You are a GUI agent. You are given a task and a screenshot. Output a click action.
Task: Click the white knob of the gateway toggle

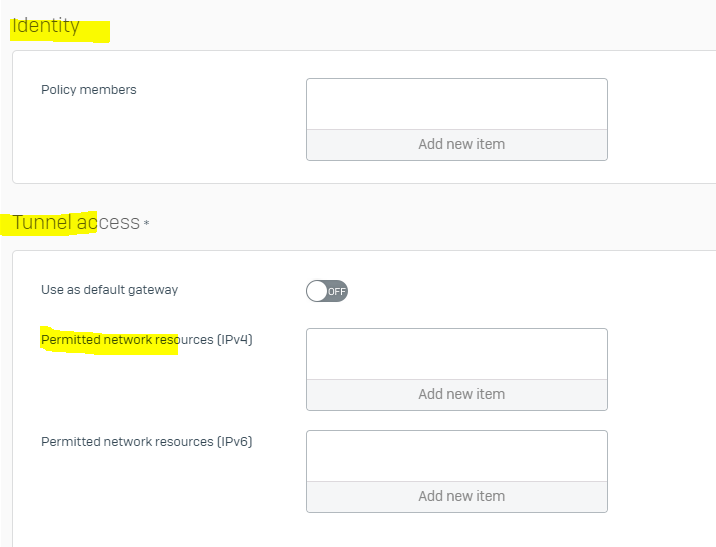tap(316, 291)
